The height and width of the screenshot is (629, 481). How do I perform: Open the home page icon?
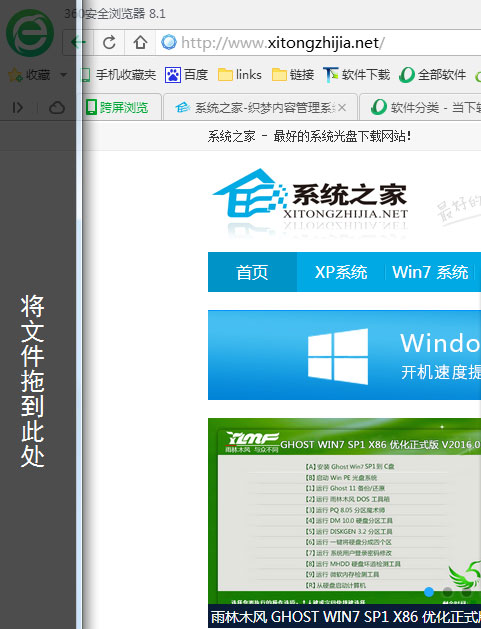point(140,42)
